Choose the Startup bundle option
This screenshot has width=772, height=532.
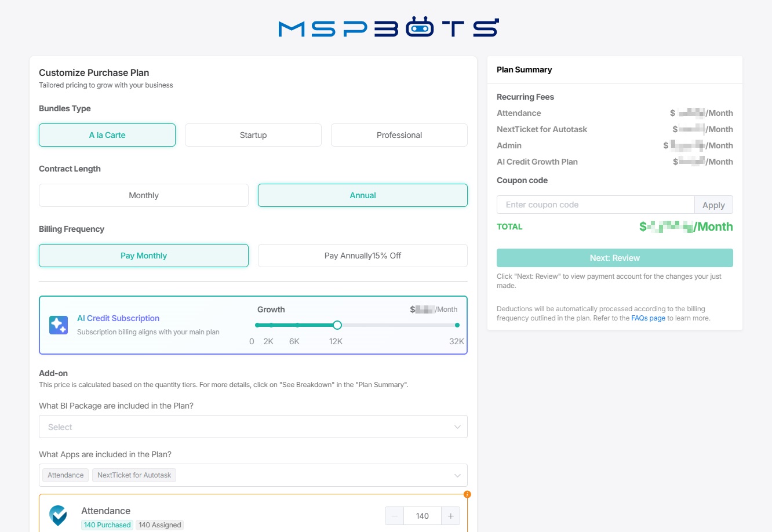pos(253,135)
